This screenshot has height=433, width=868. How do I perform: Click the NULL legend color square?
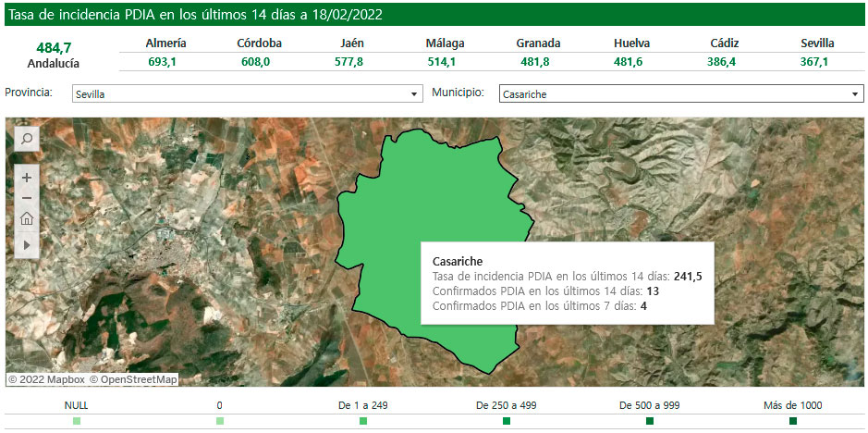coord(77,421)
